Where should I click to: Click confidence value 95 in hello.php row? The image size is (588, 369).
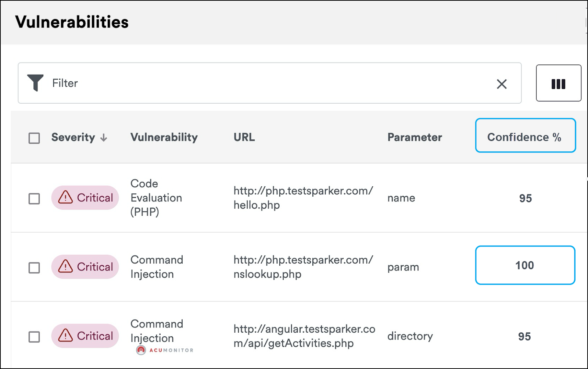(x=526, y=198)
